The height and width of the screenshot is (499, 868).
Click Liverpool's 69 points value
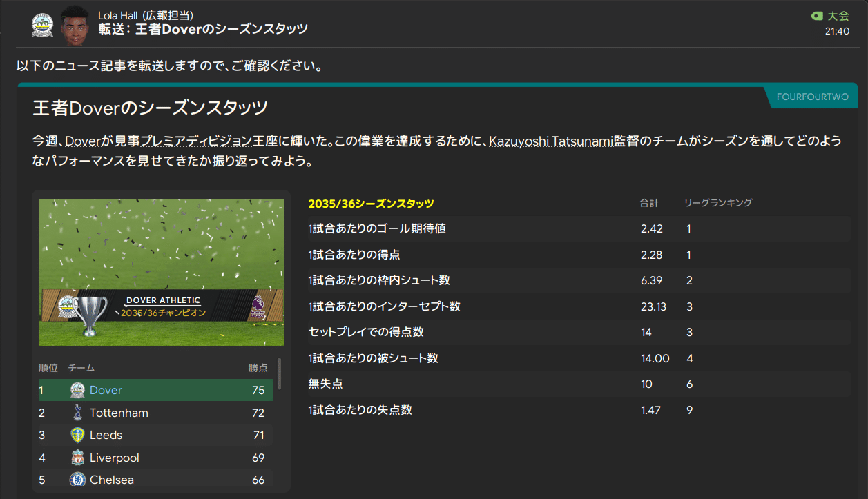click(x=258, y=458)
